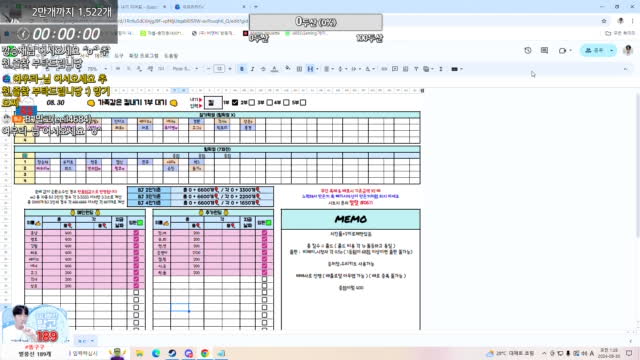Apply strikethrough formatting
This screenshot has height=360, width=640.
pos(263,69)
